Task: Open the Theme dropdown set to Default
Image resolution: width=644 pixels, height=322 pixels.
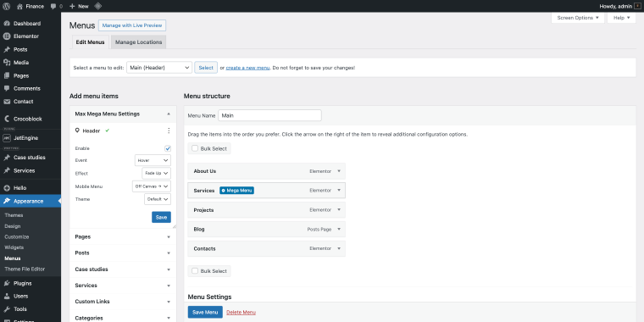Action: (x=158, y=199)
